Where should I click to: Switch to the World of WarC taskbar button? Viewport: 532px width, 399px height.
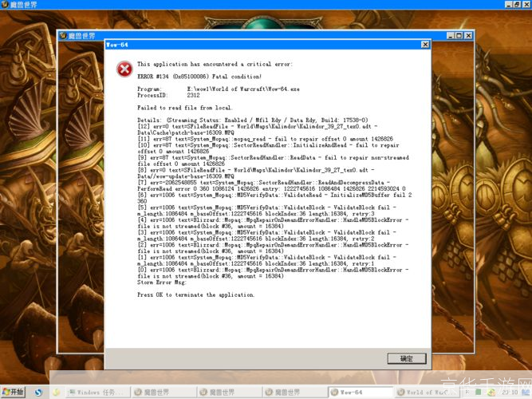click(426, 392)
